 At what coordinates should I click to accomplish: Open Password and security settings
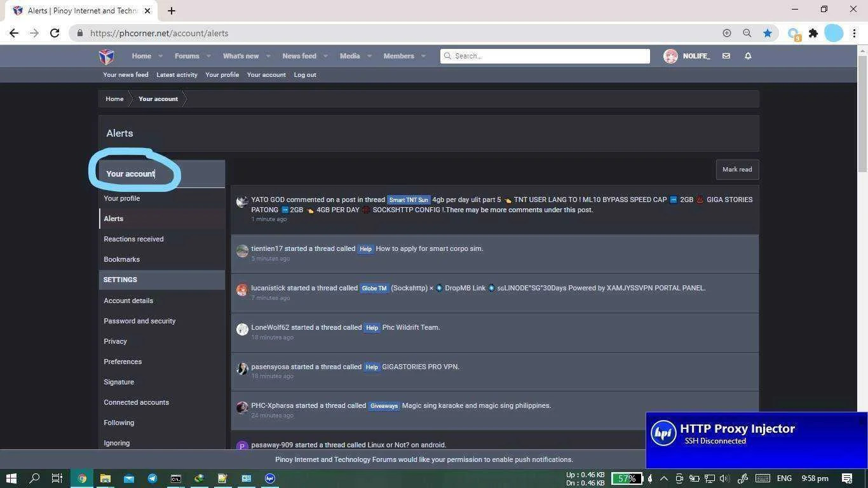click(139, 321)
